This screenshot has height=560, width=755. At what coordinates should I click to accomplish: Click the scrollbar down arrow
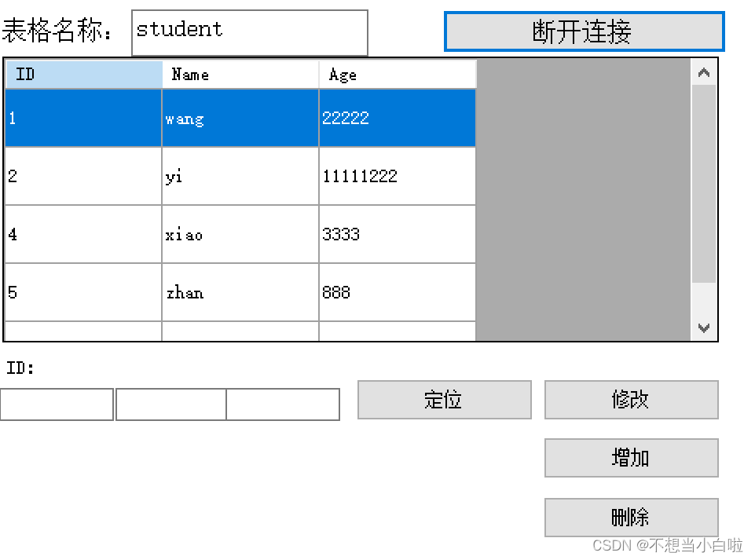pyautogui.click(x=703, y=329)
